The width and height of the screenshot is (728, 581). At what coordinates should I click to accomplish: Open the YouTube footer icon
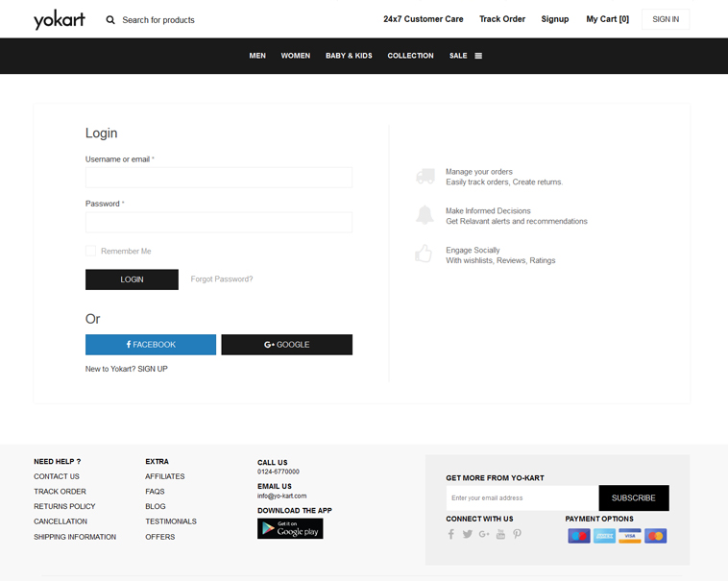(x=500, y=534)
